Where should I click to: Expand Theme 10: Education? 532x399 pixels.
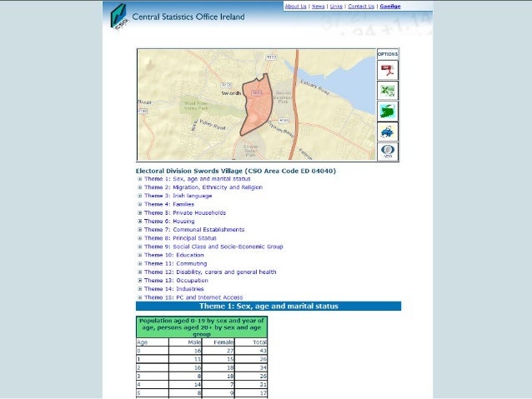point(140,255)
